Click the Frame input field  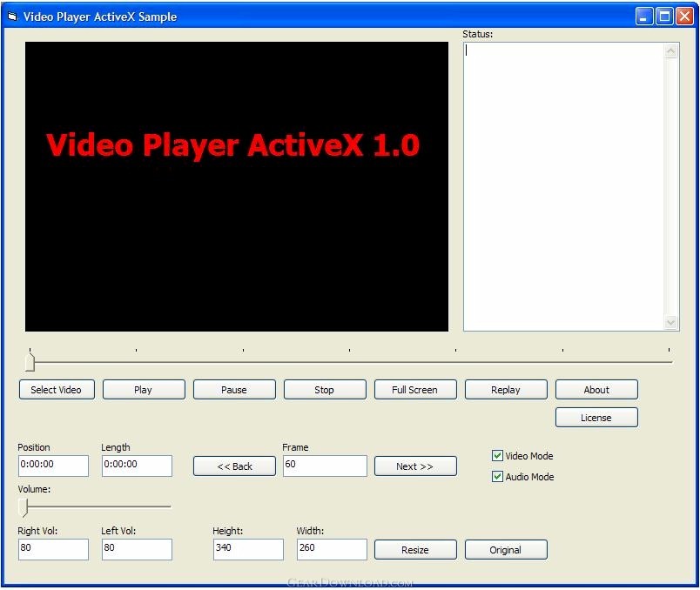tap(325, 466)
